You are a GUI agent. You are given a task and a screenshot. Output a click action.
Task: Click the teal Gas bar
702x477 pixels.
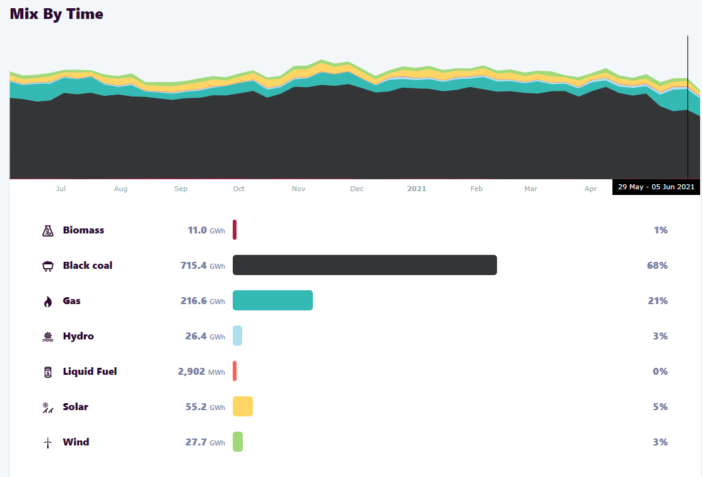272,300
